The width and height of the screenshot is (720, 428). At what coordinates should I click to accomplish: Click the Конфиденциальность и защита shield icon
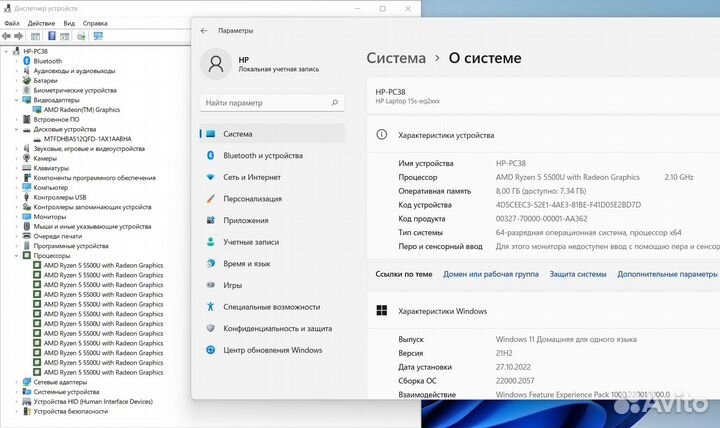[211, 328]
